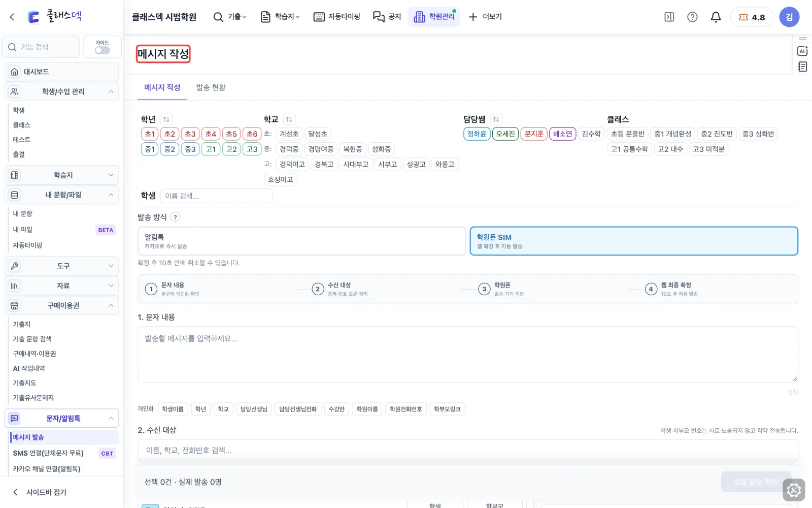This screenshot has height=508, width=812.
Task: Filter by class 중3 심화반
Action: (x=758, y=134)
